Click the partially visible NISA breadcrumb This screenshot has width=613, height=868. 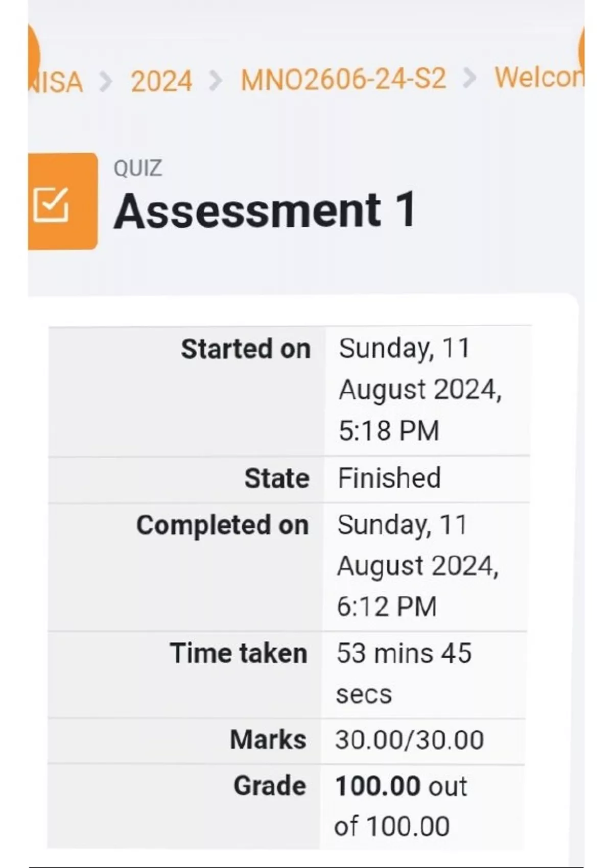(56, 82)
